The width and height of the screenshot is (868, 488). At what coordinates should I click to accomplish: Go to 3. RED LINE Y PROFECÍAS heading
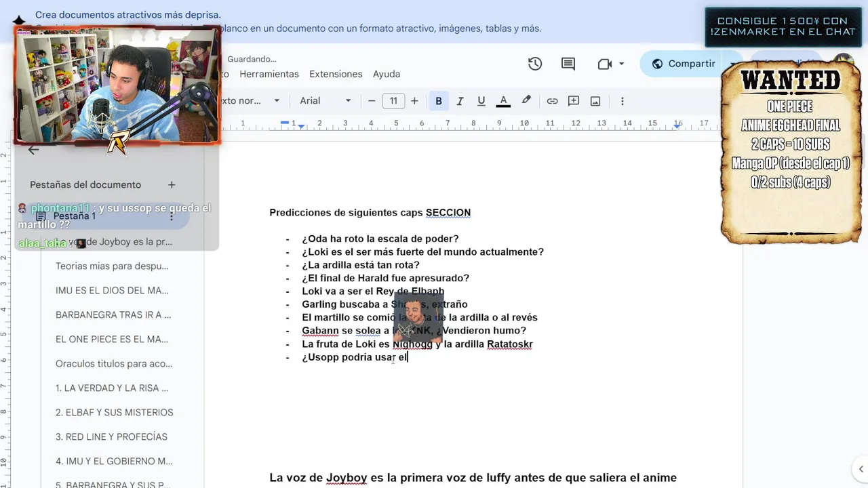coord(111,436)
